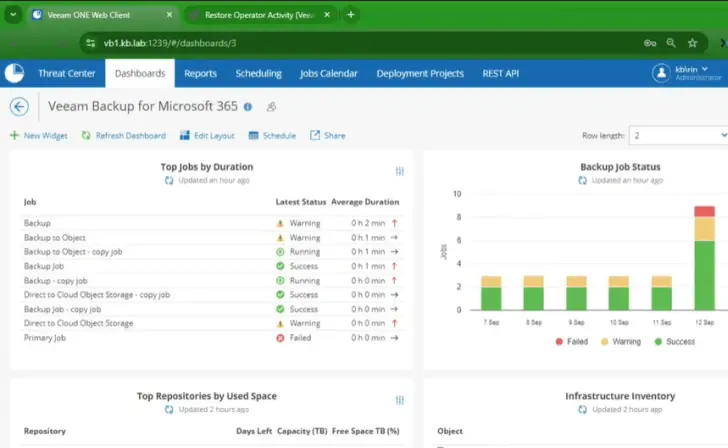
Task: Click the browser zoom magnifier icon
Action: coord(671,43)
